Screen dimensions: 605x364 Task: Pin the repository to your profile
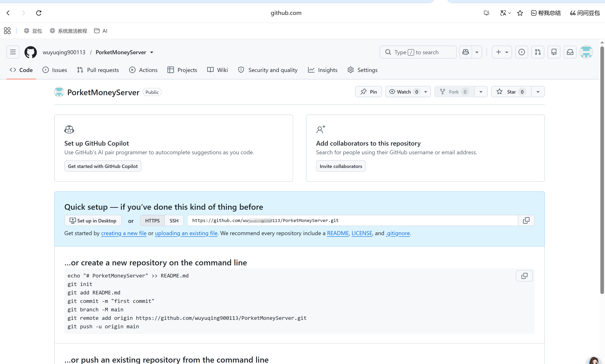369,92
